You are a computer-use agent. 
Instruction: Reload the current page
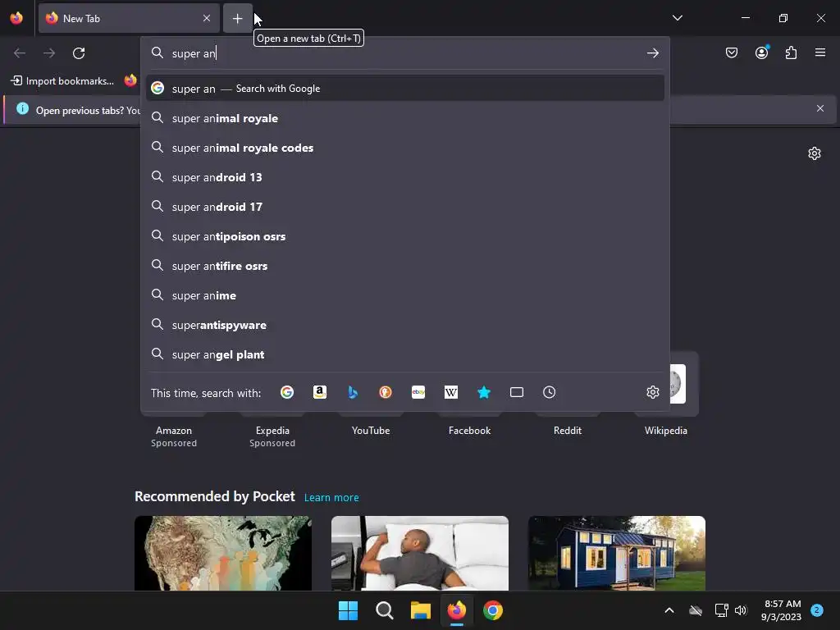tap(79, 53)
